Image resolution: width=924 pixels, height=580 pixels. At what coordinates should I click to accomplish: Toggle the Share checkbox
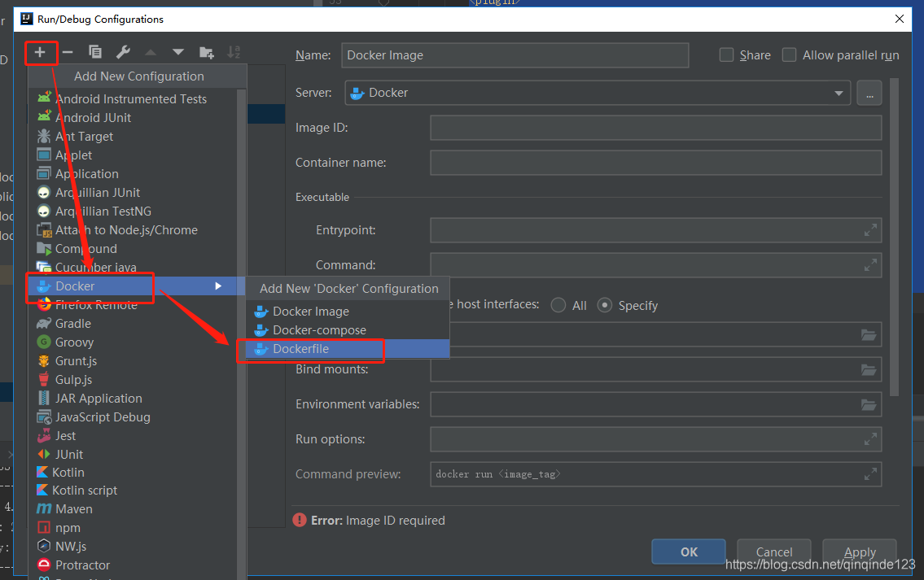pos(727,55)
